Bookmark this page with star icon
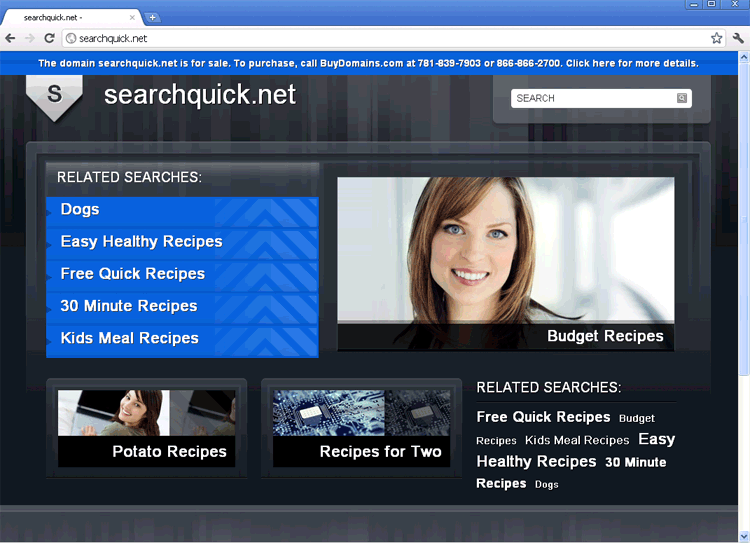Screen dimensions: 750x543 point(716,38)
